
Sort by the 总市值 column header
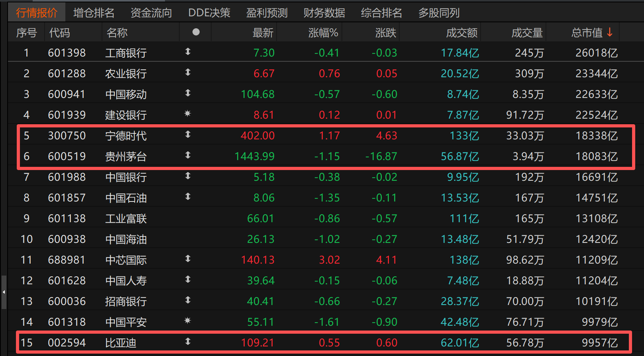tap(587, 33)
